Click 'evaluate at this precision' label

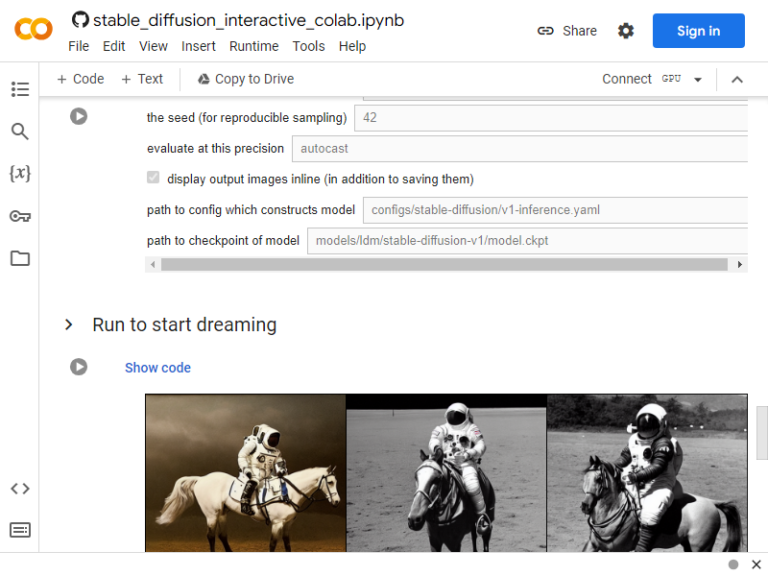(216, 148)
